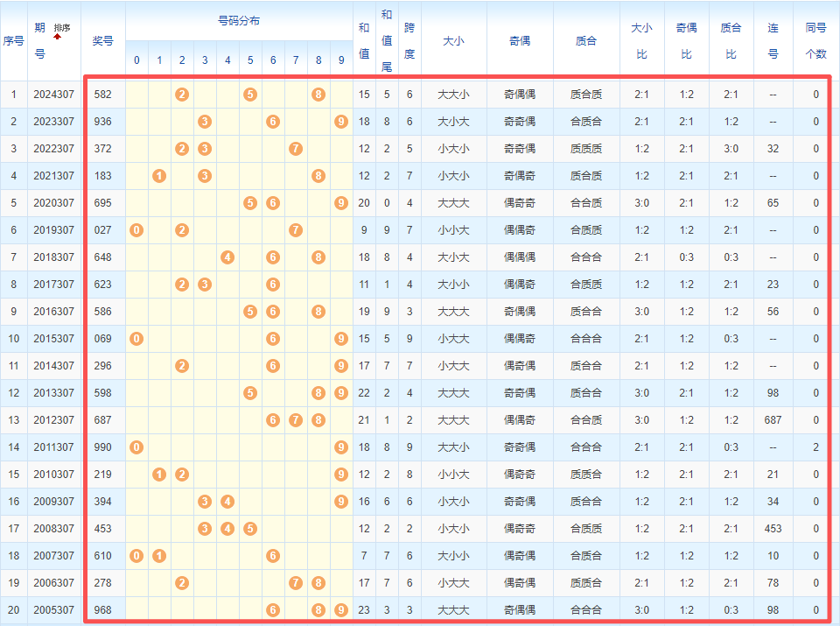This screenshot has width=840, height=626.
Task: Click winning number 027
Action: click(x=103, y=230)
